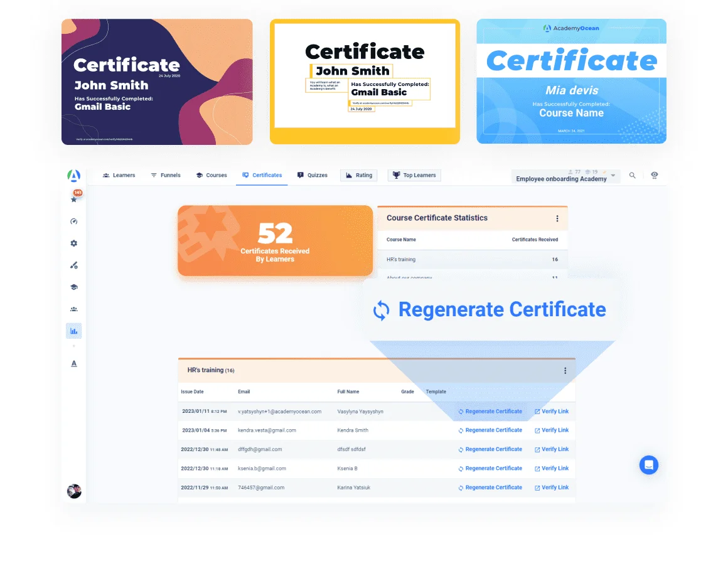Click the search magnifier icon

point(633,175)
